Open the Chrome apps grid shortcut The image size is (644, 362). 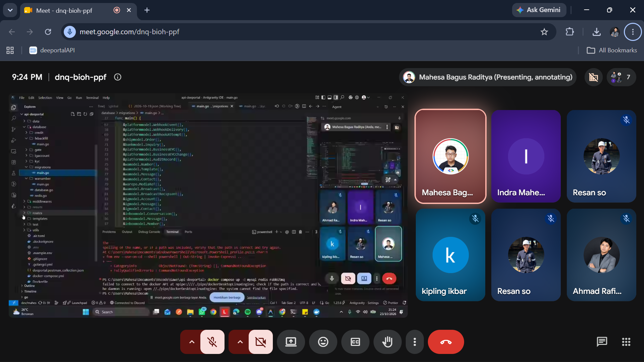coord(10,50)
